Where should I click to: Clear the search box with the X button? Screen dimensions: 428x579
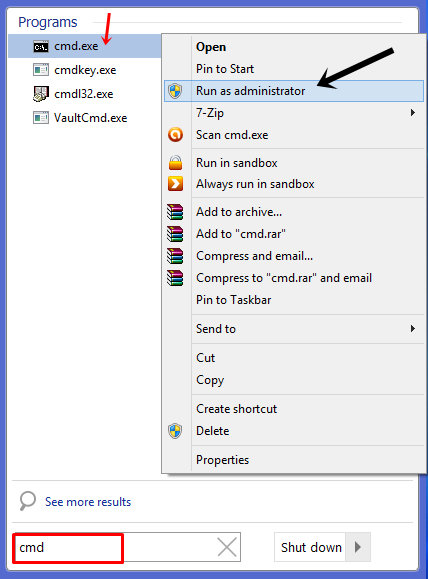[x=227, y=547]
